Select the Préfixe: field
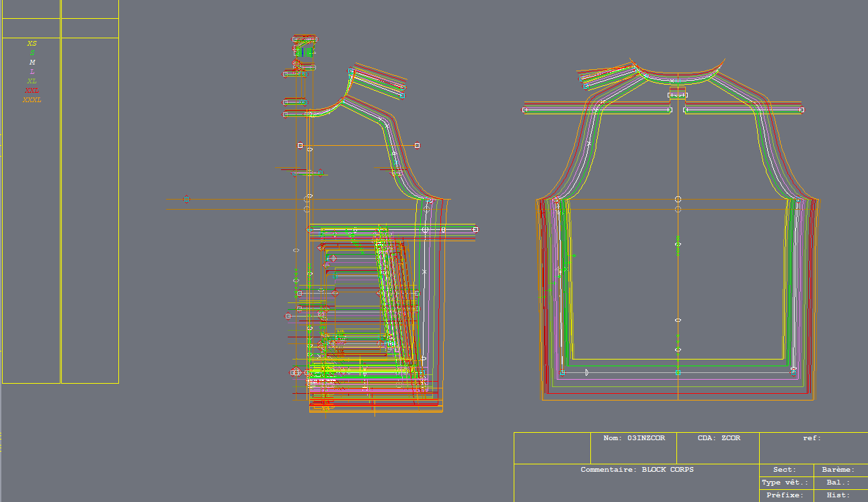This screenshot has height=502, width=868. [x=785, y=495]
